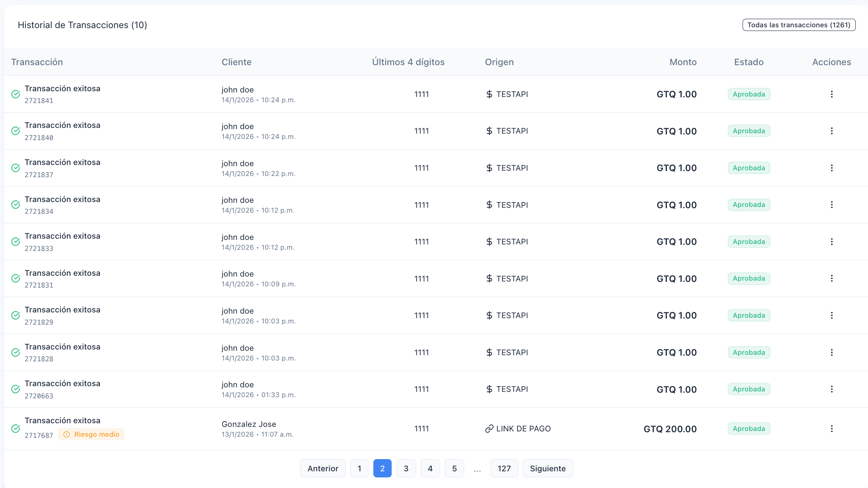This screenshot has height=488, width=868.
Task: Expand actions menu for transaction 2721828
Action: (831, 352)
